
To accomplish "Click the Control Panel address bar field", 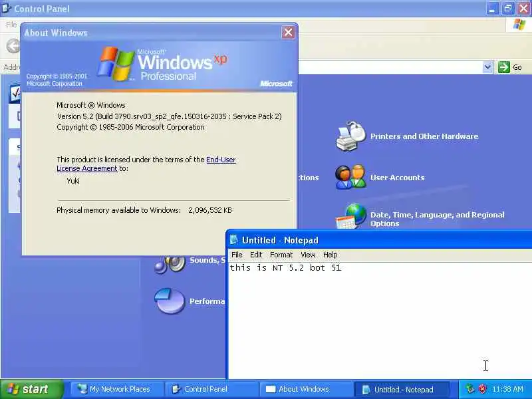I will pos(390,67).
